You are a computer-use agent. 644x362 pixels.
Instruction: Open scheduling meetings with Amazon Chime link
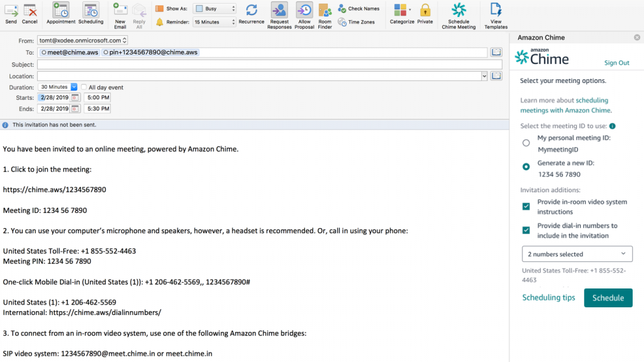pyautogui.click(x=566, y=105)
